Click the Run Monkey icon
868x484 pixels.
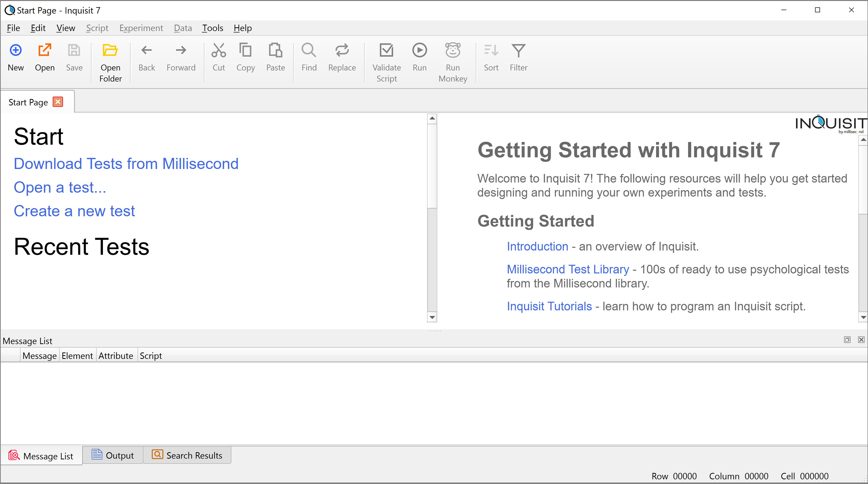pyautogui.click(x=452, y=50)
